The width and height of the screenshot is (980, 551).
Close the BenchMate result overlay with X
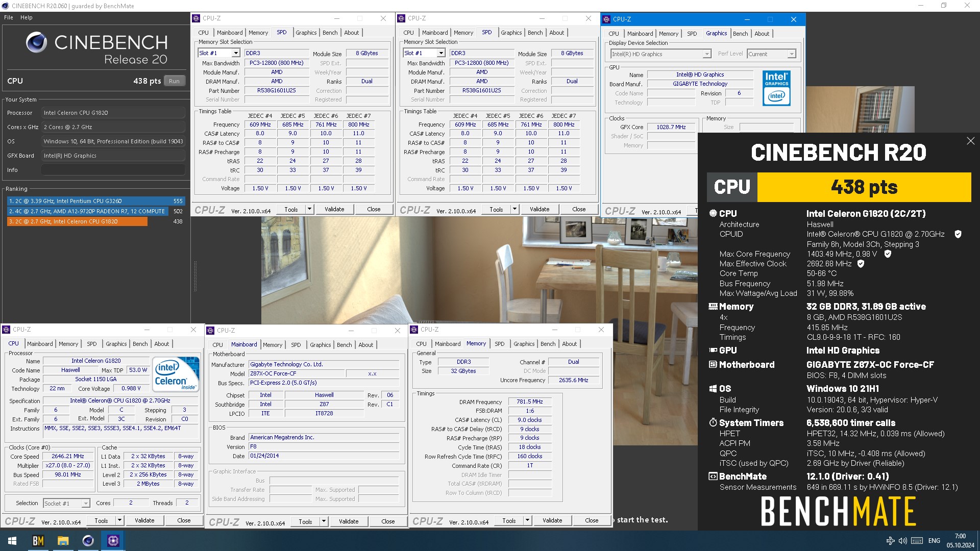(970, 141)
